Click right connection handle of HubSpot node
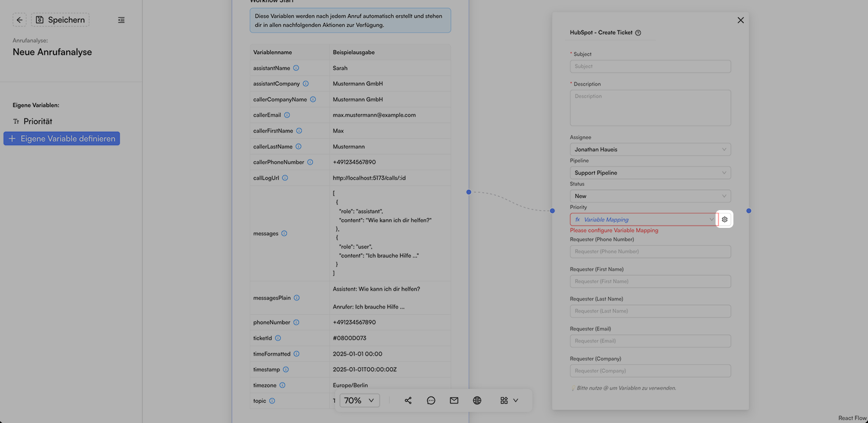This screenshot has height=423, width=868. click(x=749, y=211)
